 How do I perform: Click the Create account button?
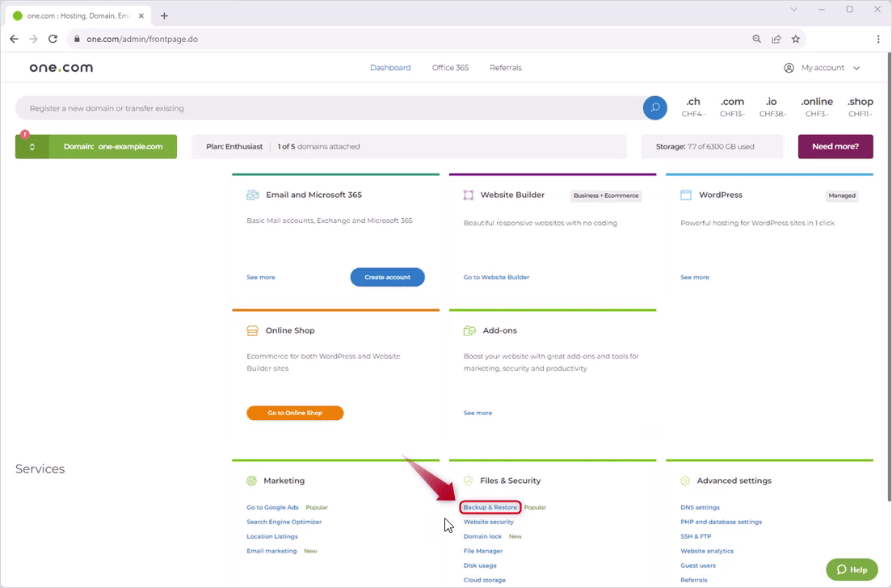tap(387, 277)
